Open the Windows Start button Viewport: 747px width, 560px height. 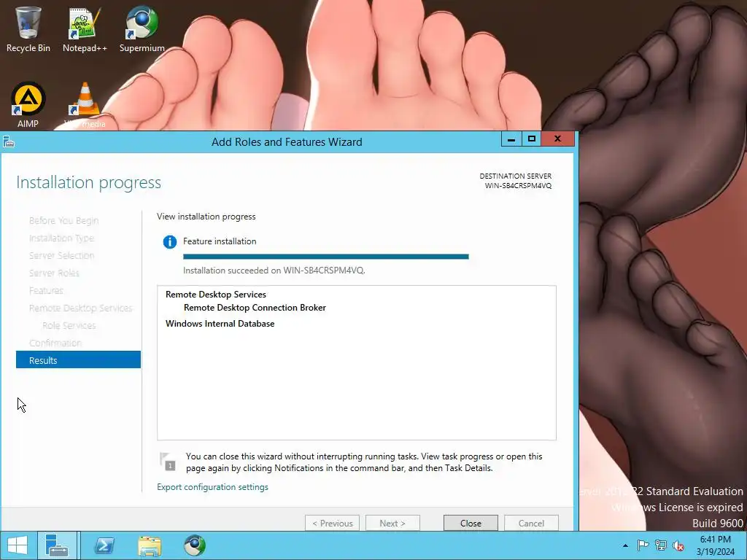point(18,545)
